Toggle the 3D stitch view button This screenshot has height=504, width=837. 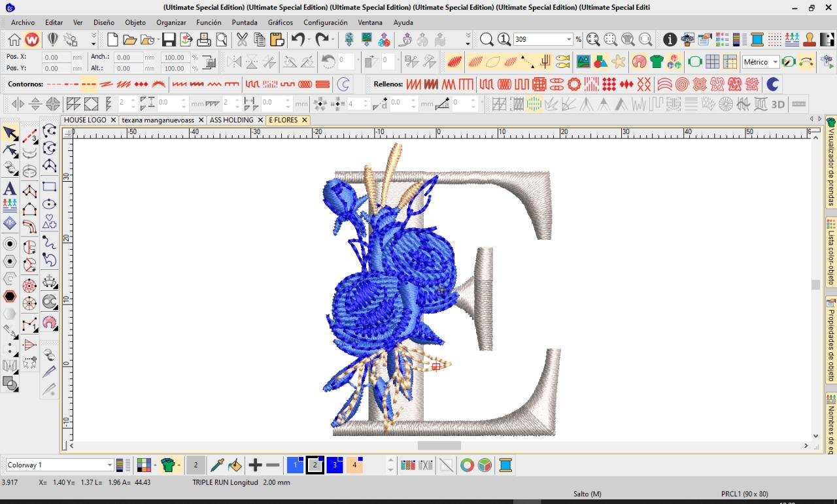tap(777, 104)
